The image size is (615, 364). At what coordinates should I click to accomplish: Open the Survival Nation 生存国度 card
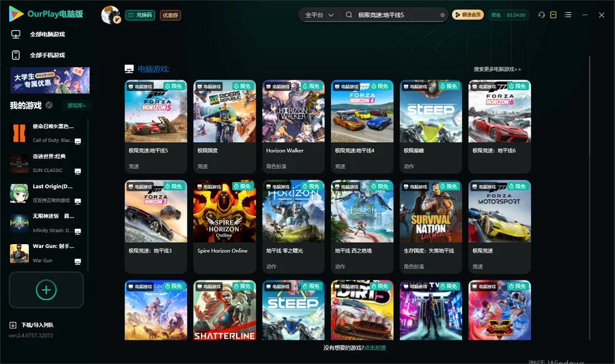pyautogui.click(x=430, y=227)
